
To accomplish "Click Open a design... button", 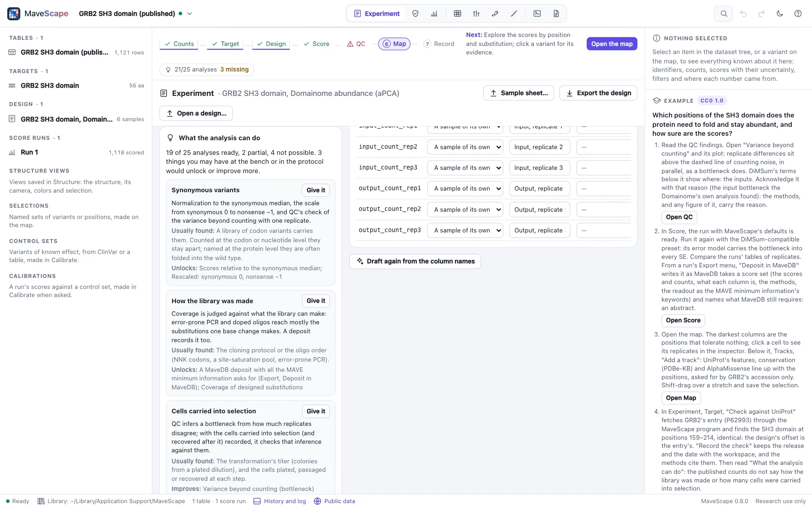I will (x=196, y=113).
